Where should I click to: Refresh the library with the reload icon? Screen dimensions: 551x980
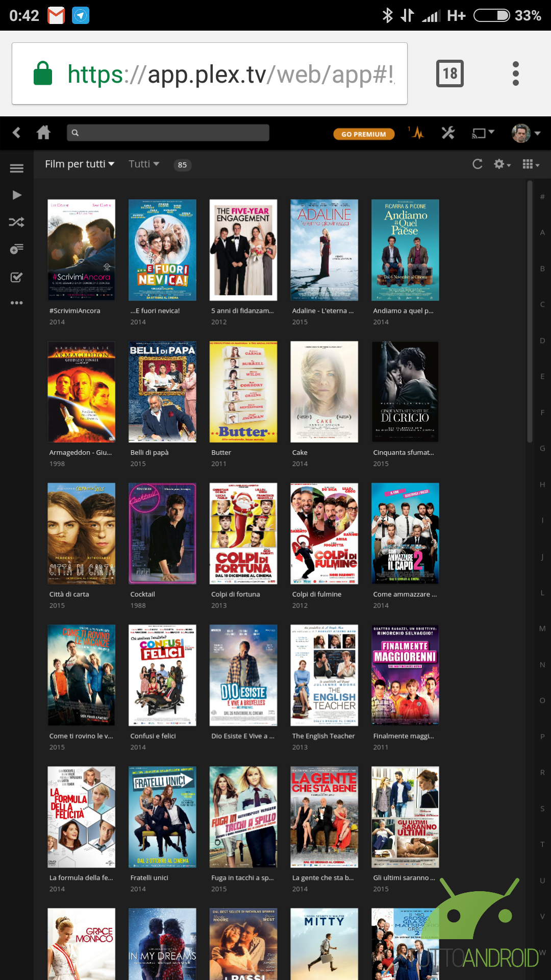(478, 164)
